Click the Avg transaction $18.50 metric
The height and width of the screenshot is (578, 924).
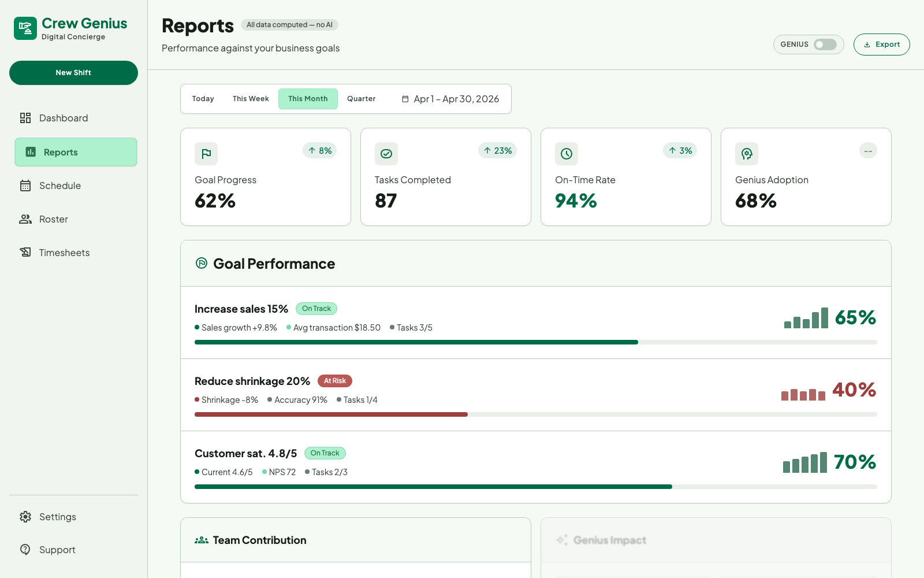(333, 328)
